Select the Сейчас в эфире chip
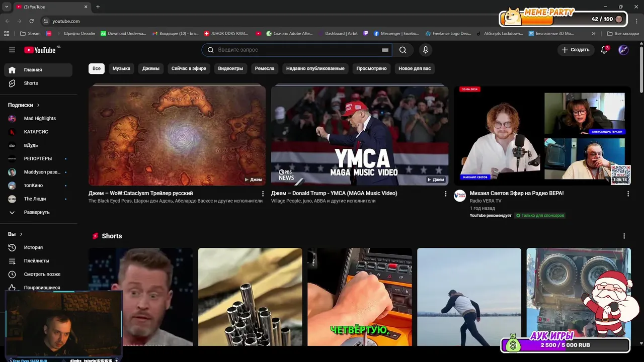Image resolution: width=644 pixels, height=362 pixels. [189, 68]
